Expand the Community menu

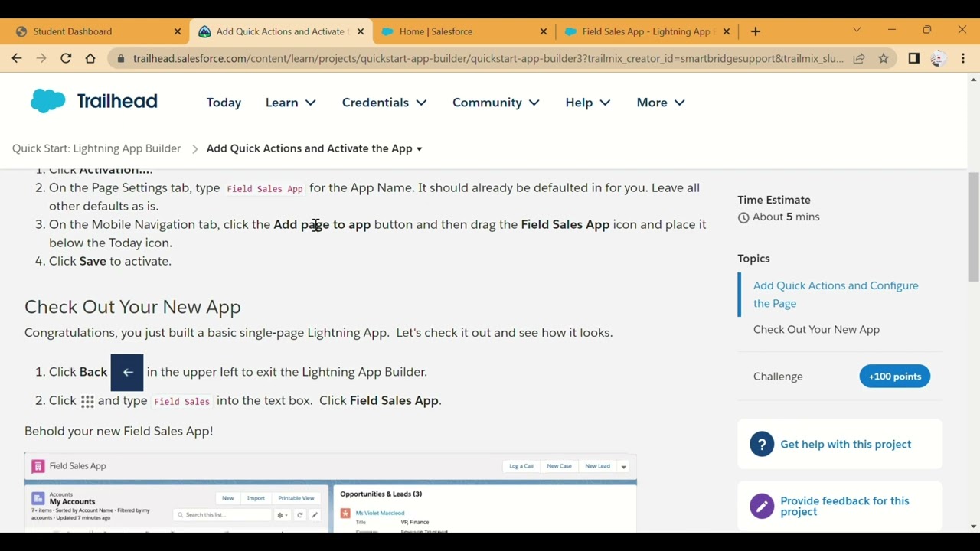(x=495, y=103)
